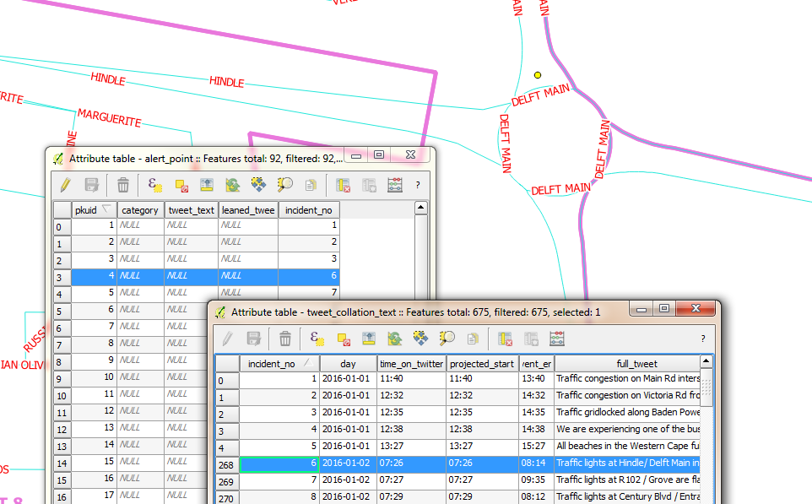Copy selected rows in tweet_collation_text table
The height and width of the screenshot is (504, 812).
(473, 339)
